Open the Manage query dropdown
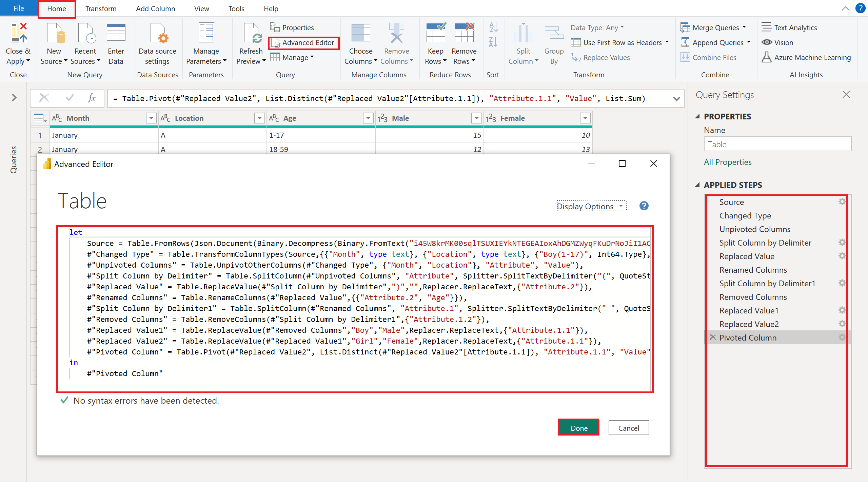Image resolution: width=868 pixels, height=482 pixels. (292, 57)
